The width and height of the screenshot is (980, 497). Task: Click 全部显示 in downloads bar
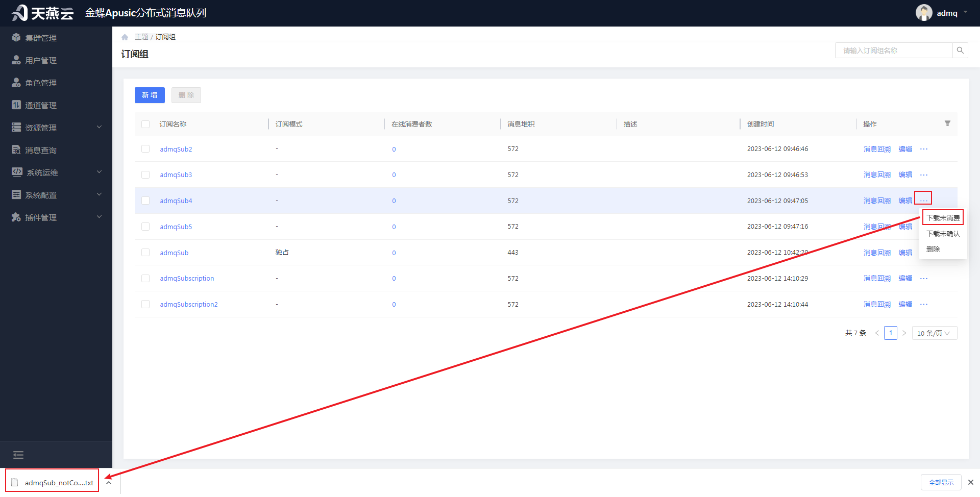[x=941, y=482]
